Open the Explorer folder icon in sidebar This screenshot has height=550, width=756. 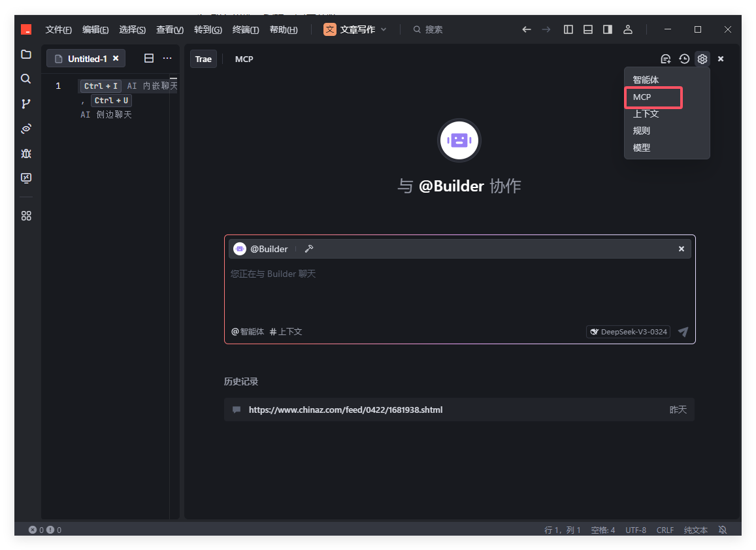[x=26, y=54]
